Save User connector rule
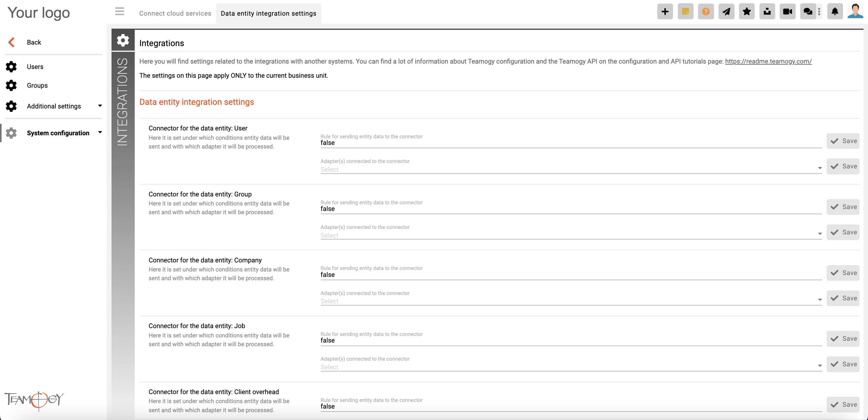 pyautogui.click(x=843, y=141)
